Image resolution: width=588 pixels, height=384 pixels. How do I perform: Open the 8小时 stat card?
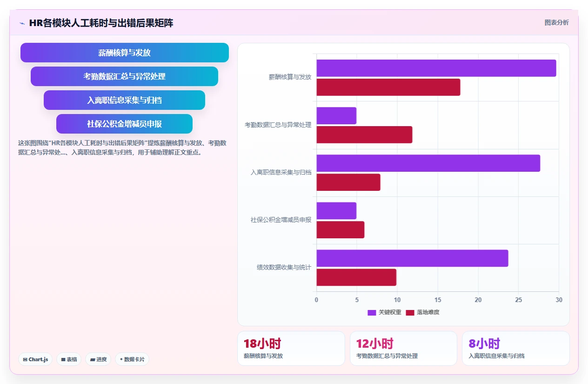click(516, 348)
